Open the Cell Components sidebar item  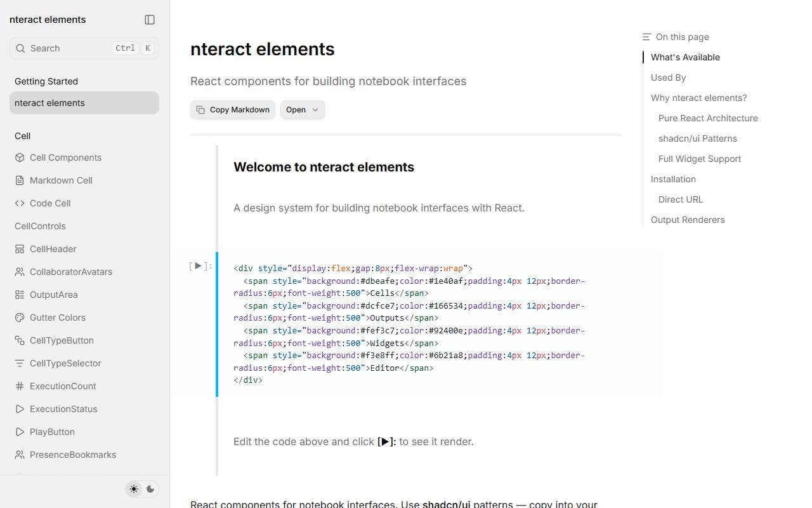(x=84, y=157)
